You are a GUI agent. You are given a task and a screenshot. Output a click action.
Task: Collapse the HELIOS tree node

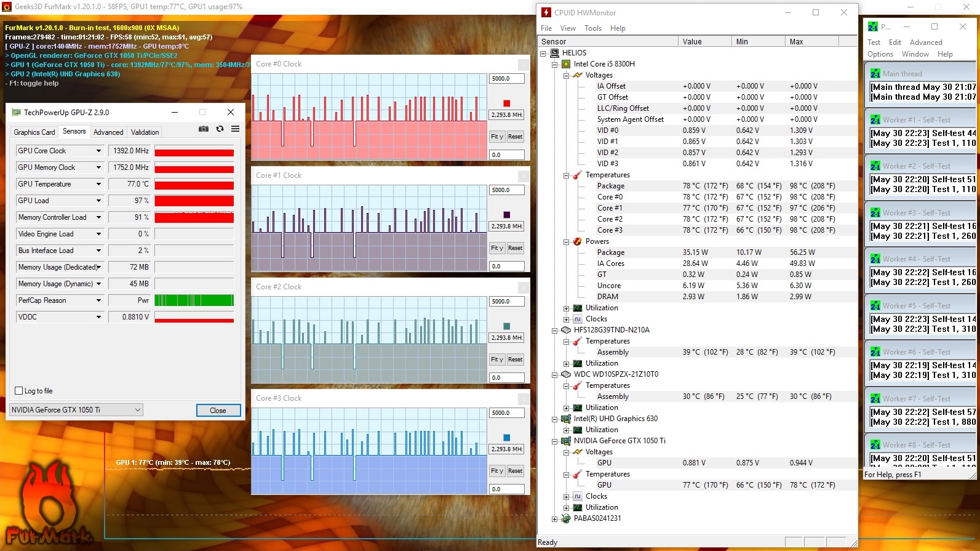(543, 53)
